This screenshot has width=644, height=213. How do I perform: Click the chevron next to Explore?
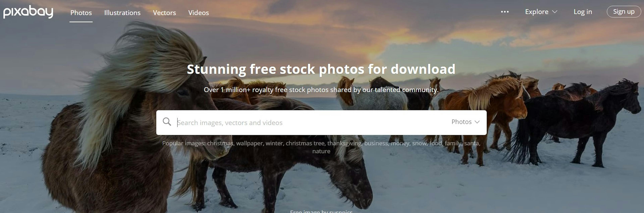(554, 12)
